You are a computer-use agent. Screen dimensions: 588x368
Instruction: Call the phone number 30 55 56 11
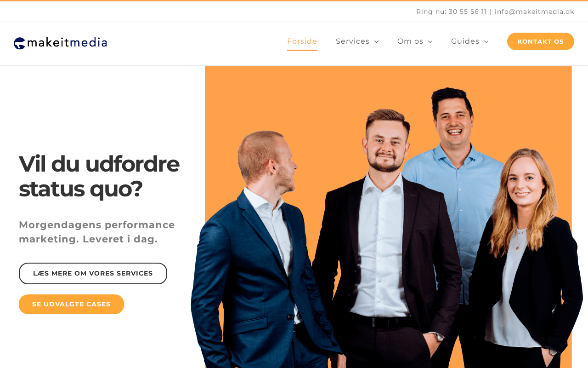coord(468,11)
